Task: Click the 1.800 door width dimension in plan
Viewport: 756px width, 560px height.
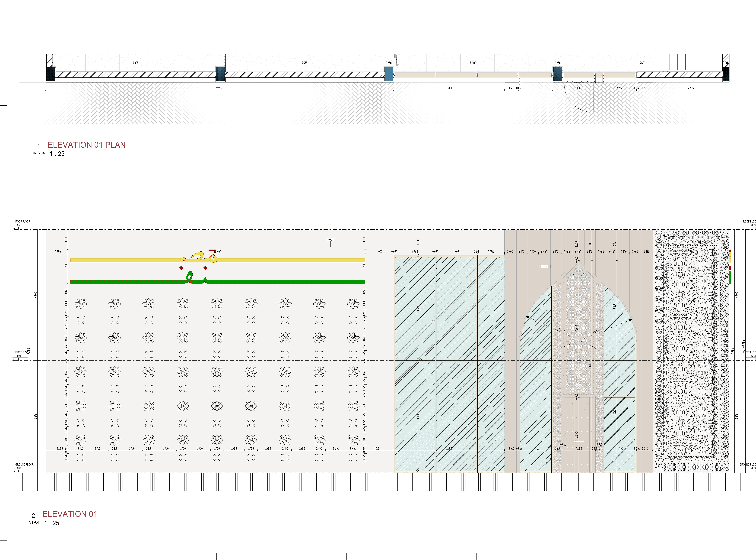Action: click(x=578, y=88)
